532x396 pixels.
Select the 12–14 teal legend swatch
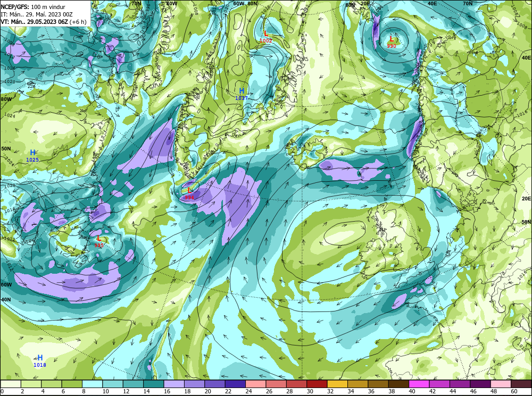point(134,384)
